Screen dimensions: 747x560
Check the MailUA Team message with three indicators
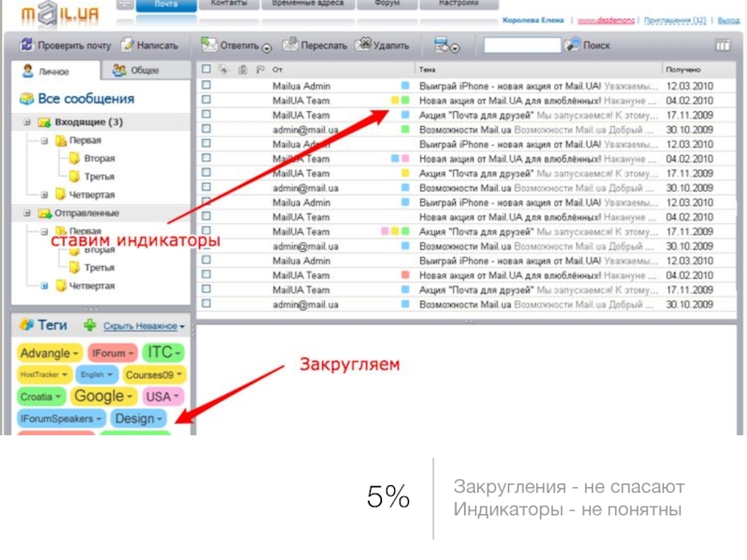[206, 231]
